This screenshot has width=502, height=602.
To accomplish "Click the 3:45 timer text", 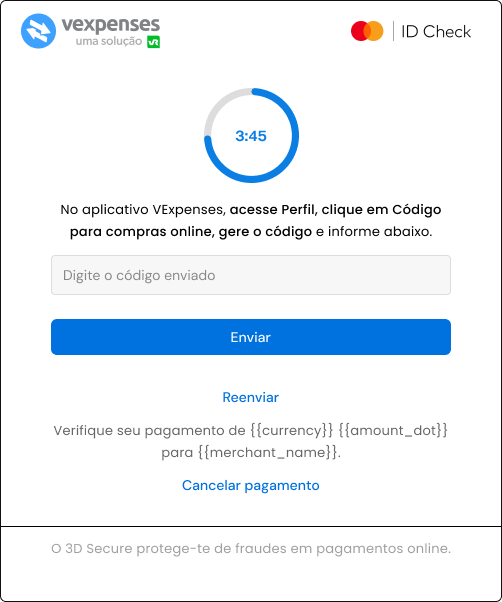I will pos(251,136).
